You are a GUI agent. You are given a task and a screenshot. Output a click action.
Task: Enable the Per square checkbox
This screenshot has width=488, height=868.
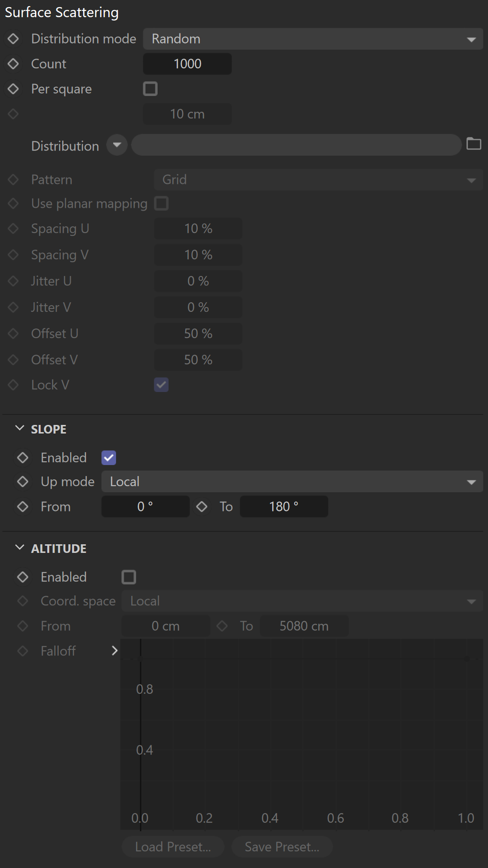(150, 89)
